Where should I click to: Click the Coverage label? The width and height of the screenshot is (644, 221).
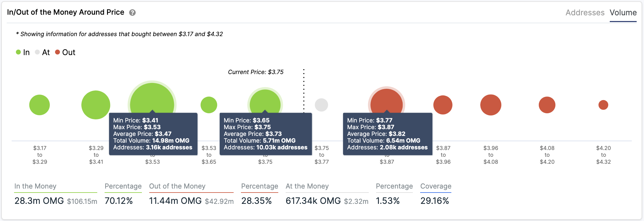436,186
